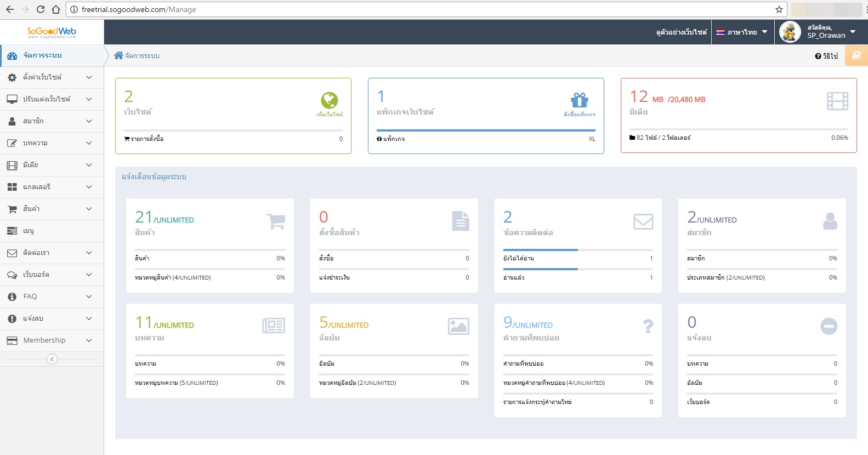Click the blue gift package order icon
Viewport: 868px width, 455px height.
[580, 100]
